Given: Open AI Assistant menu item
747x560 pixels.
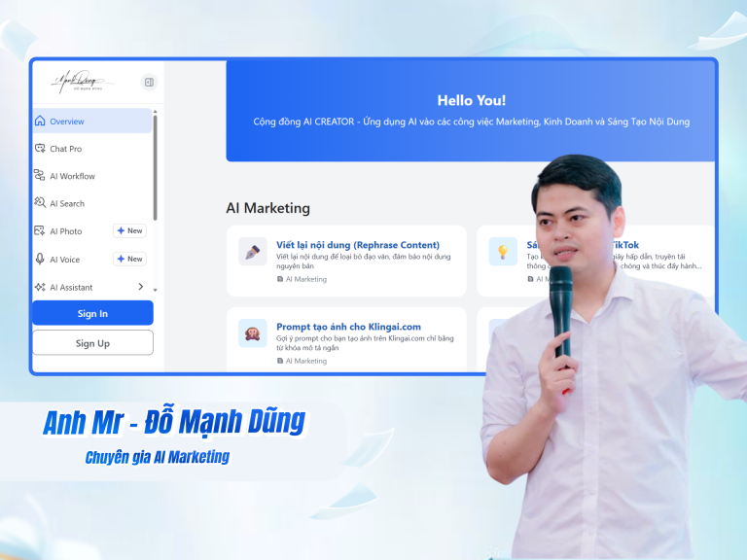Looking at the screenshot, I should pyautogui.click(x=92, y=287).
